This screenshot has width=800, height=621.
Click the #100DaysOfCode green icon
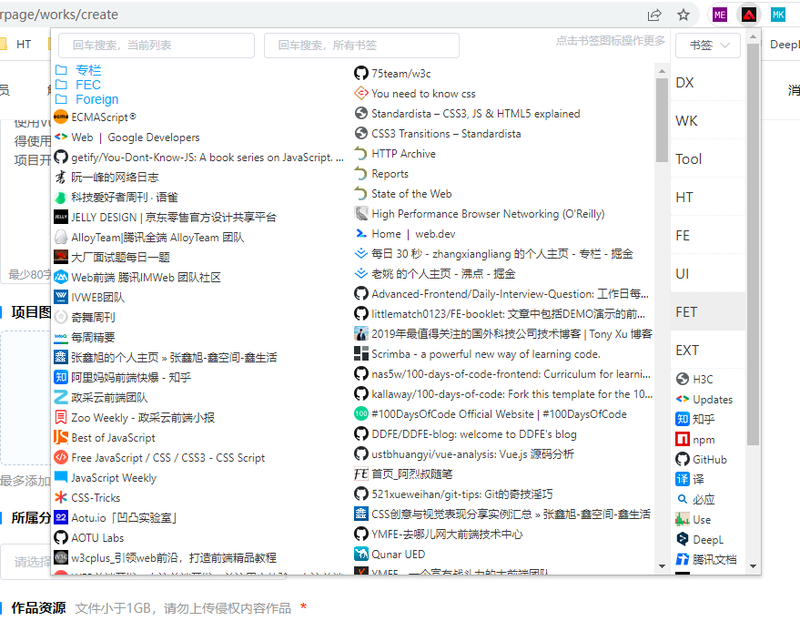[361, 413]
